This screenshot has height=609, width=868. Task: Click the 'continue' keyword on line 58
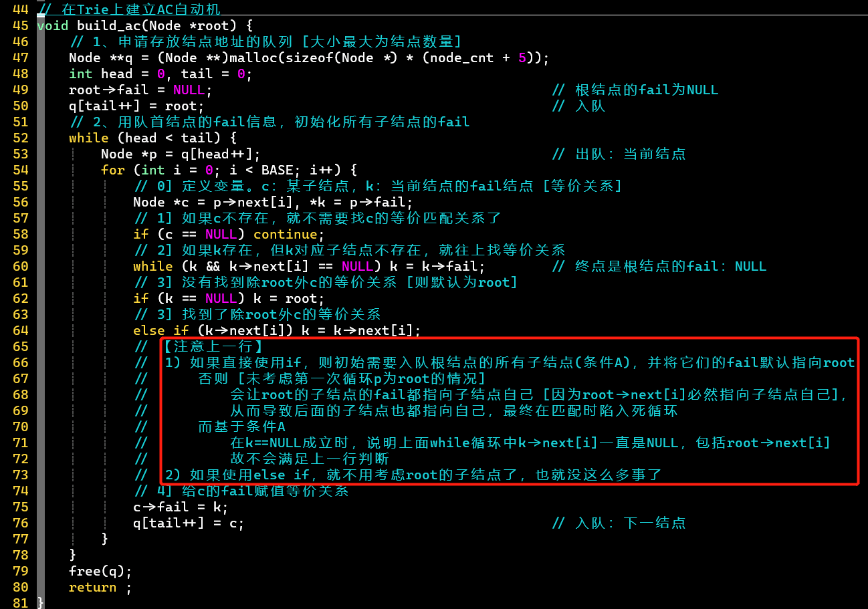pyautogui.click(x=286, y=234)
